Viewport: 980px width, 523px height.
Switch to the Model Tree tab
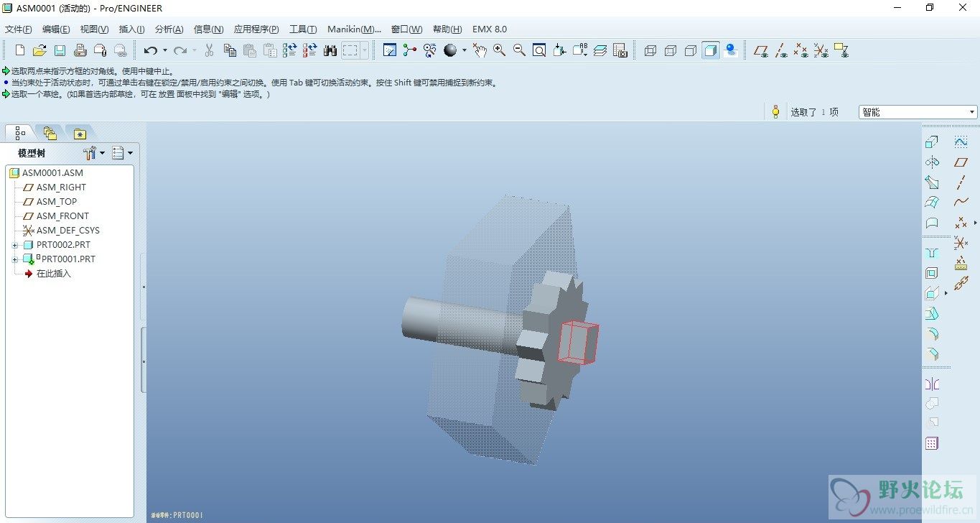click(x=19, y=133)
